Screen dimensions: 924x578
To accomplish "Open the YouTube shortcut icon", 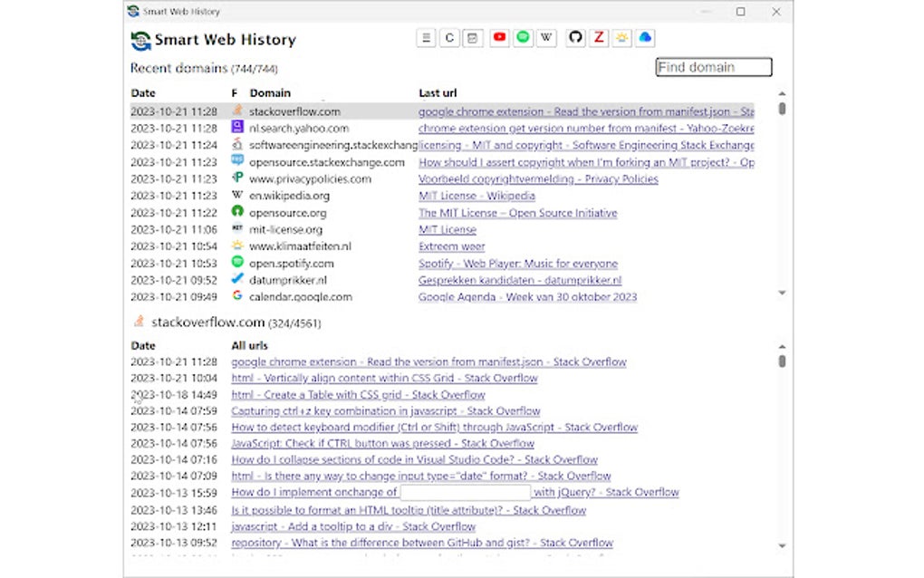I will point(499,38).
